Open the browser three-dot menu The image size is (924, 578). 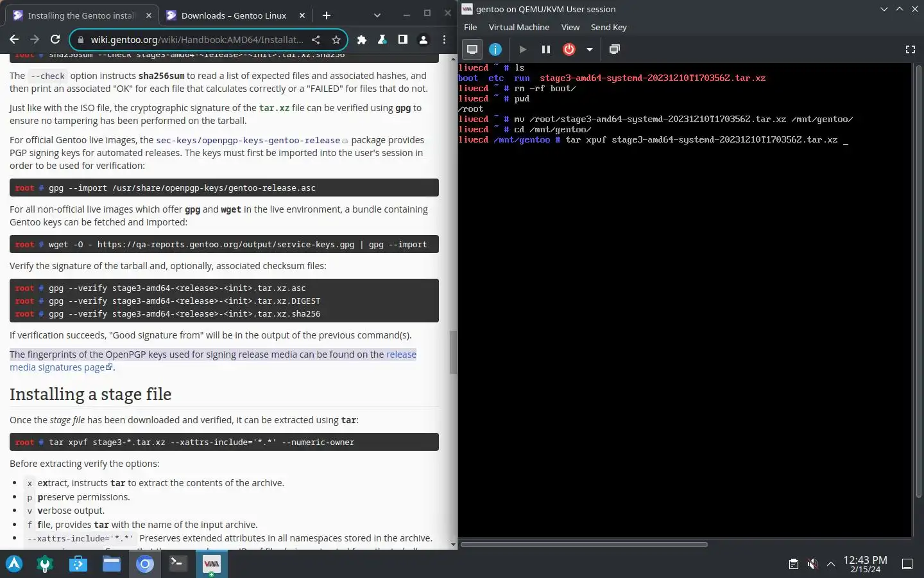(x=444, y=40)
